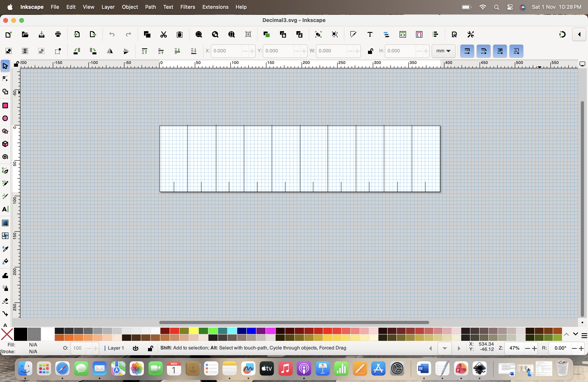Click the remove fill X button
Viewport: 588px width, 382px height.
pos(7,334)
